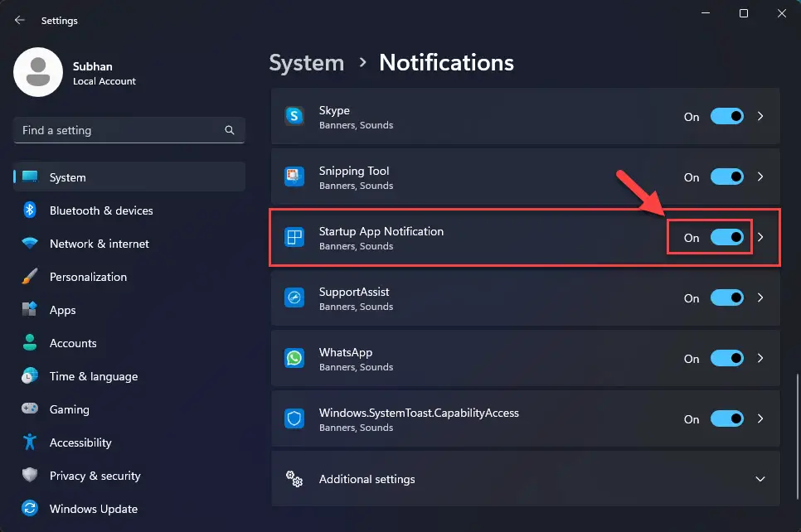Maximize the Settings window
This screenshot has height=532, width=801.
point(744,13)
